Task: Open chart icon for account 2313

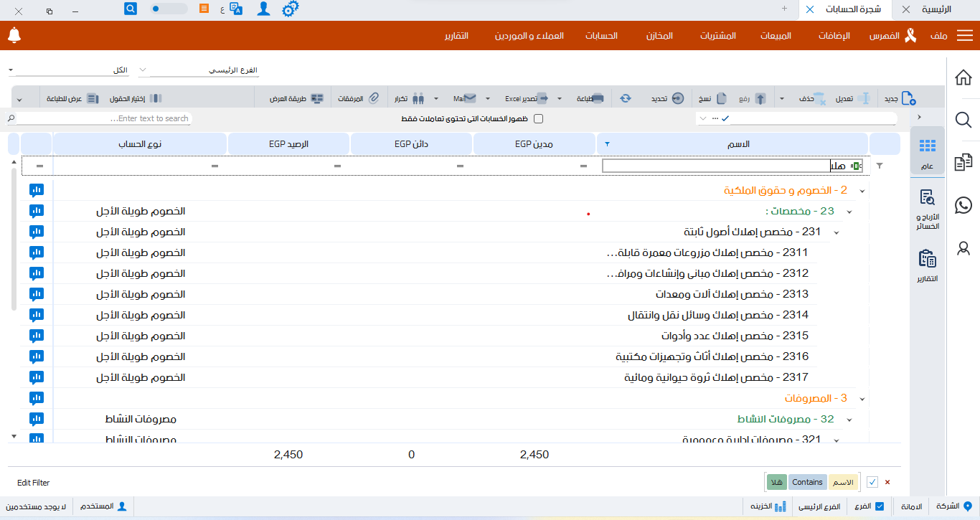Action: [x=37, y=294]
